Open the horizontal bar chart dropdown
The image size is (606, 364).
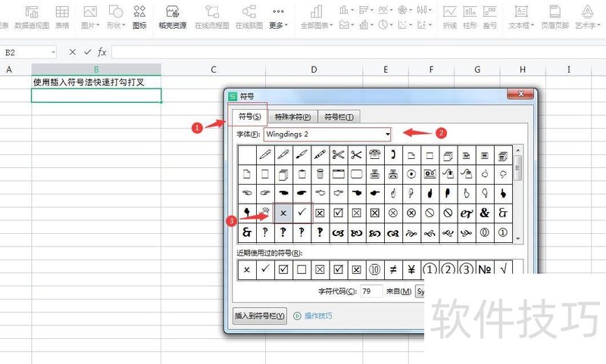pyautogui.click(x=366, y=10)
